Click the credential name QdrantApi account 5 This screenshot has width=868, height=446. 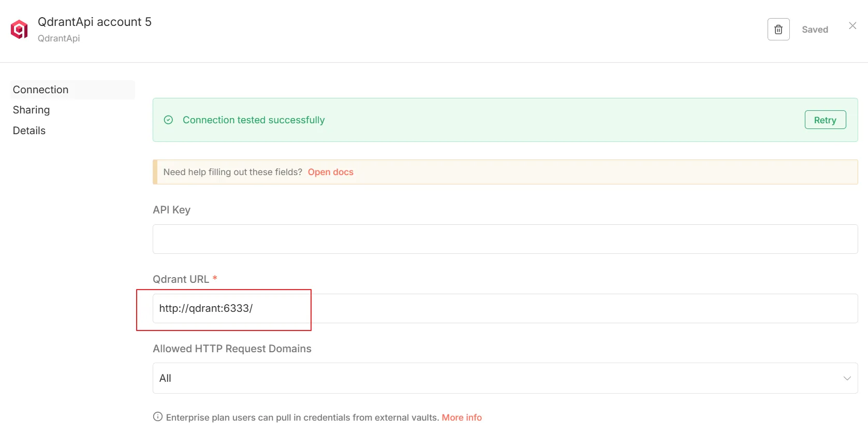[95, 22]
